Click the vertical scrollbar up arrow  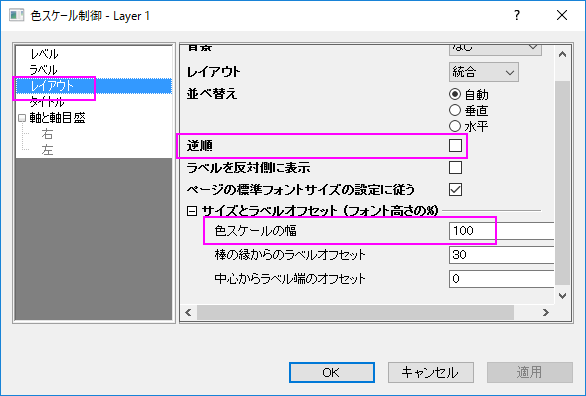[x=562, y=55]
